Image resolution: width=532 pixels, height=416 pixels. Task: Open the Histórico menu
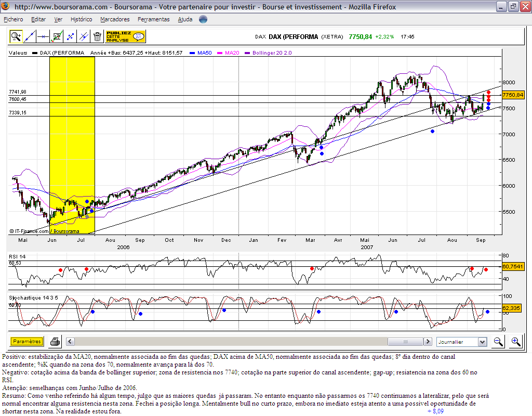click(82, 19)
